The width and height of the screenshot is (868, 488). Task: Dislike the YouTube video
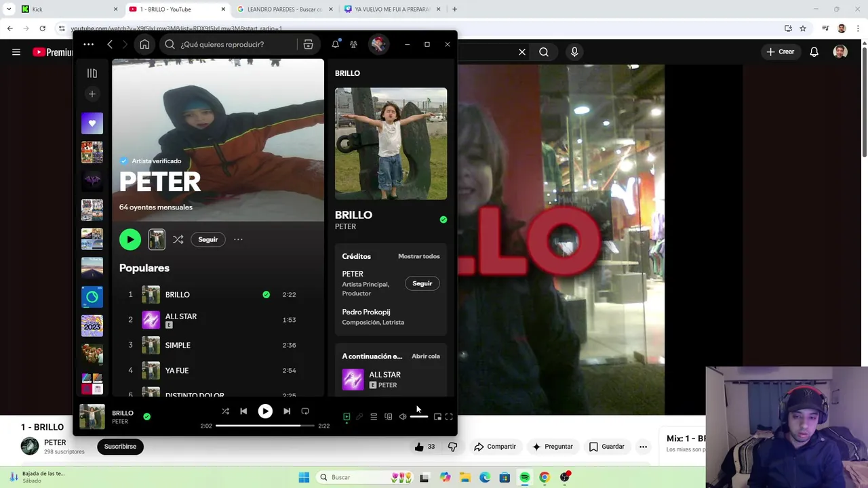click(x=452, y=447)
